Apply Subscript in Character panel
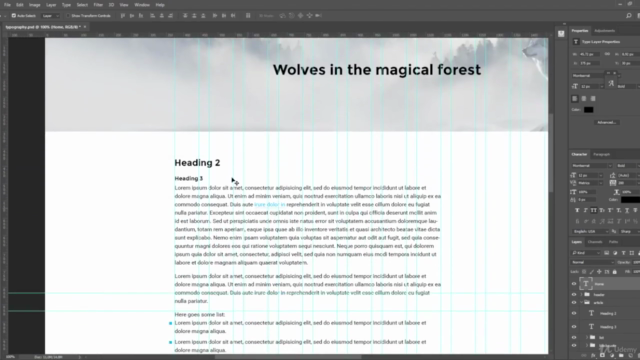This screenshot has width=640, height=360. (x=619, y=210)
